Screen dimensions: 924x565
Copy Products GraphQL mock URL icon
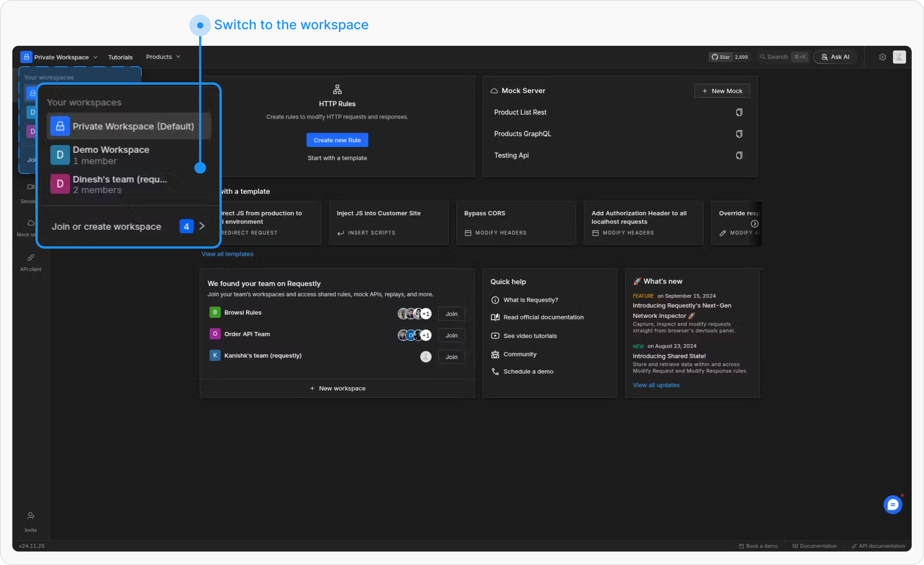pyautogui.click(x=739, y=134)
